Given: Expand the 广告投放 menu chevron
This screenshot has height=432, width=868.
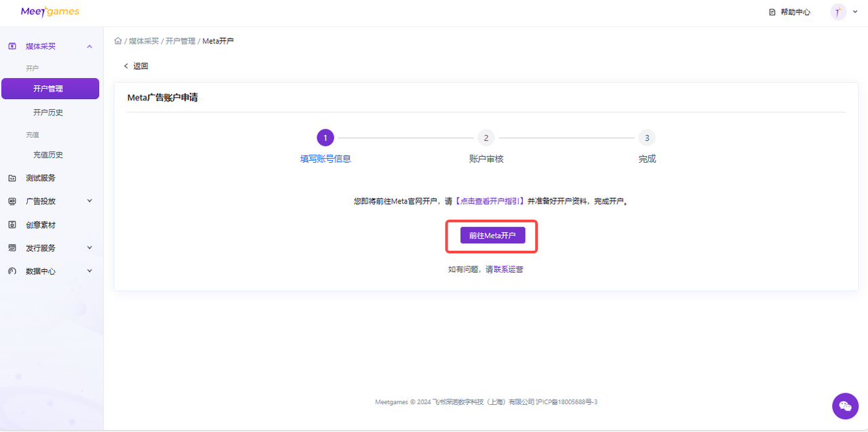Looking at the screenshot, I should coord(90,201).
